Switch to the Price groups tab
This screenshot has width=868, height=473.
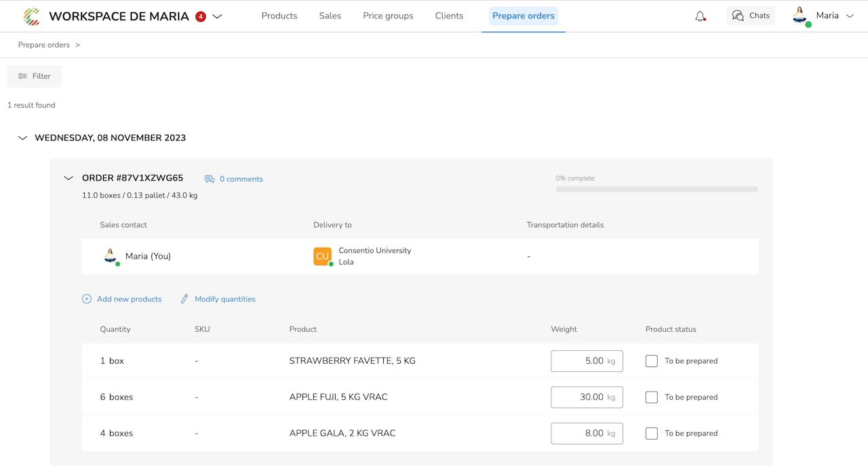pos(388,16)
